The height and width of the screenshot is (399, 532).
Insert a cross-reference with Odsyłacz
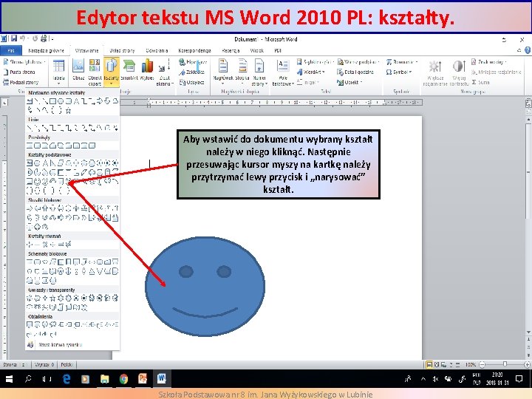(x=191, y=82)
